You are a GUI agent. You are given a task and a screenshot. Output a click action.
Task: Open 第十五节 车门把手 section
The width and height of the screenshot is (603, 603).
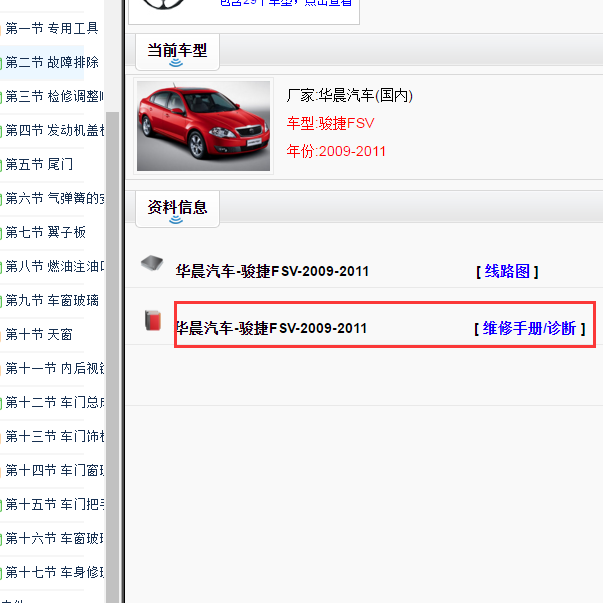[54, 504]
